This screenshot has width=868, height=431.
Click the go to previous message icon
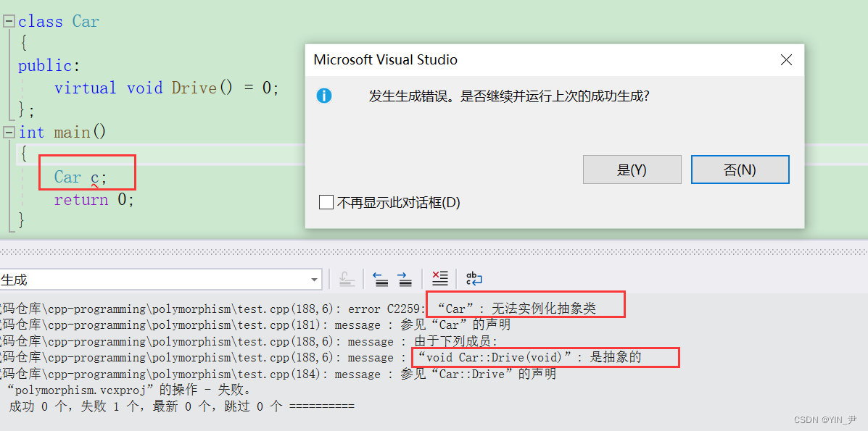(x=380, y=279)
